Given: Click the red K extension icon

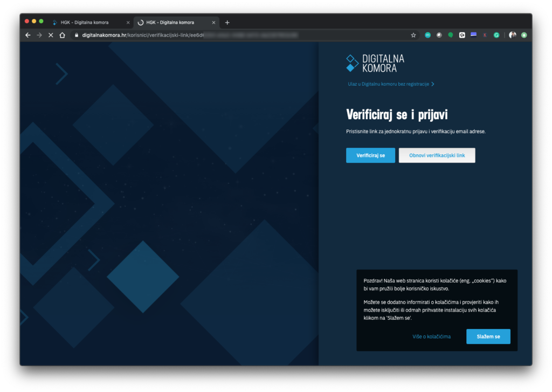Looking at the screenshot, I should tap(485, 35).
